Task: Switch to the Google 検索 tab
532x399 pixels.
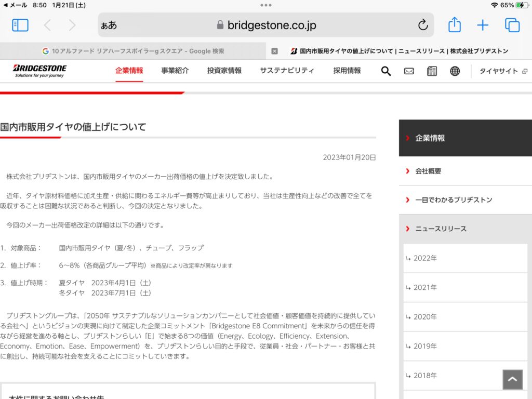Action: 133,51
